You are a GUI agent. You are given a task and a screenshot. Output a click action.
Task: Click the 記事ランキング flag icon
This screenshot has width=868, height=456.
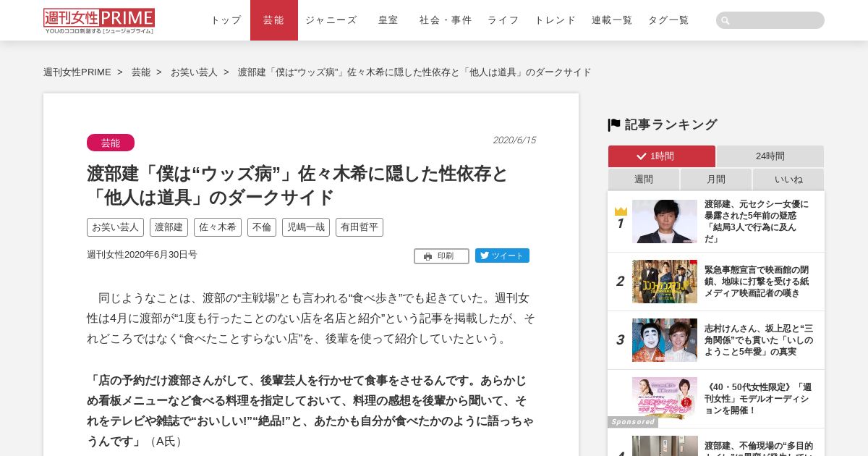coord(614,124)
